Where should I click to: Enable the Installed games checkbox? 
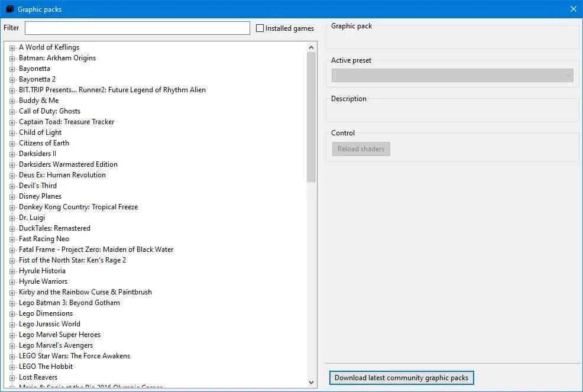pyautogui.click(x=260, y=28)
